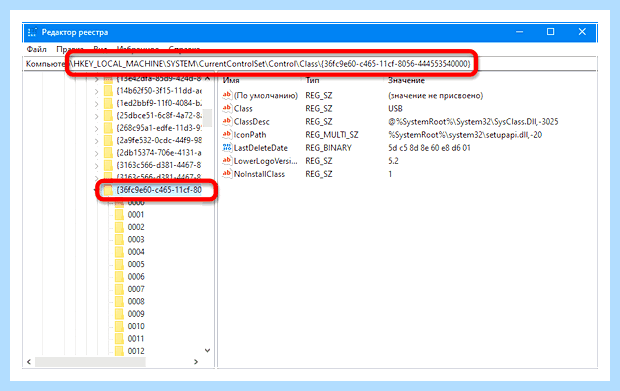The image size is (620, 391).
Task: Minimize the Registry Editor window
Action: click(x=520, y=32)
